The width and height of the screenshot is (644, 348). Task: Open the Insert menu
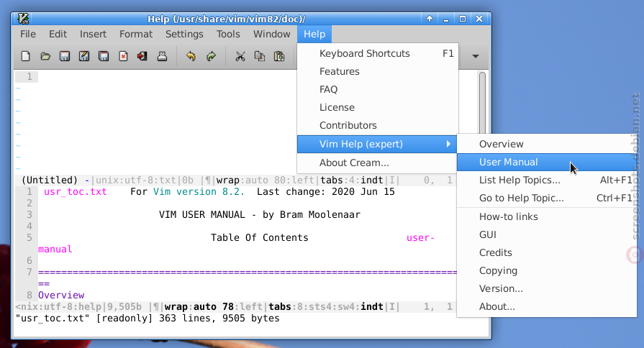click(x=94, y=34)
